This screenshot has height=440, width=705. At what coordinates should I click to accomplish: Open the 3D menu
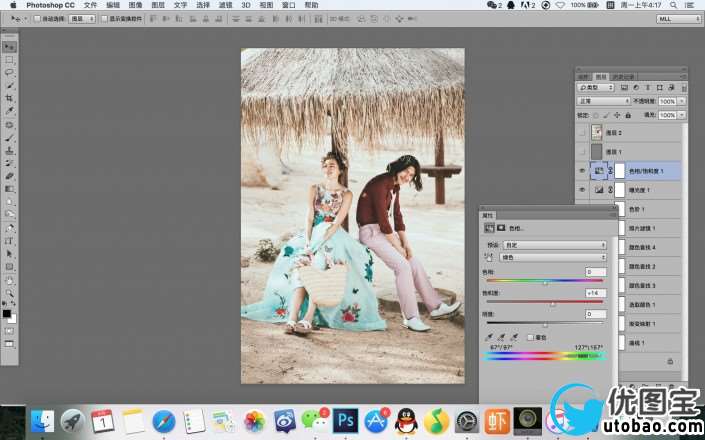tap(246, 5)
